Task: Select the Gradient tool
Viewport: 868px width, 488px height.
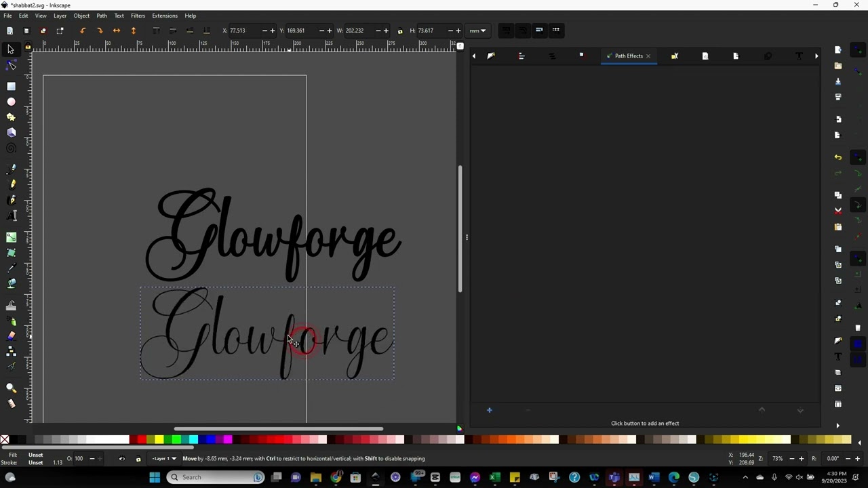Action: pyautogui.click(x=11, y=237)
